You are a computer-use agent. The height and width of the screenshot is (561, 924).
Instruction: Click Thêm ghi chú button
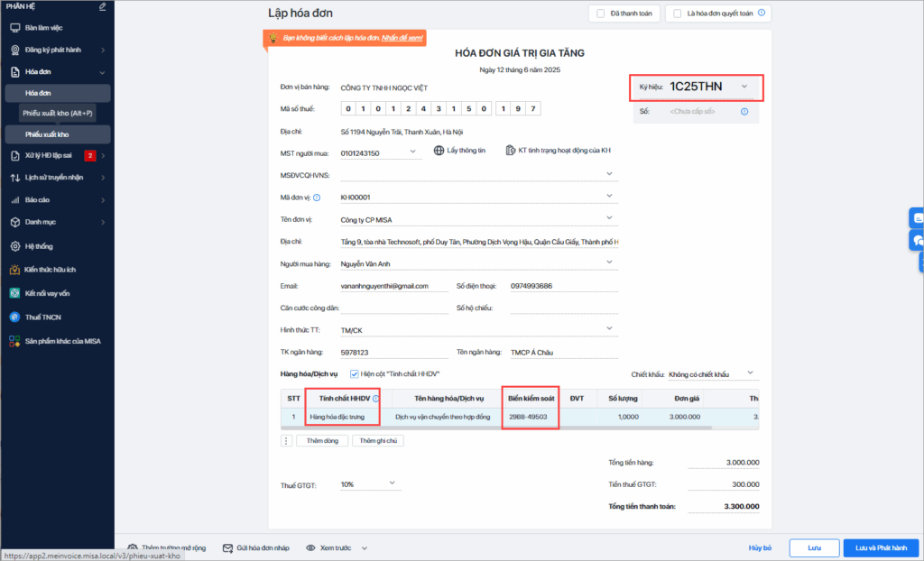pos(378,441)
